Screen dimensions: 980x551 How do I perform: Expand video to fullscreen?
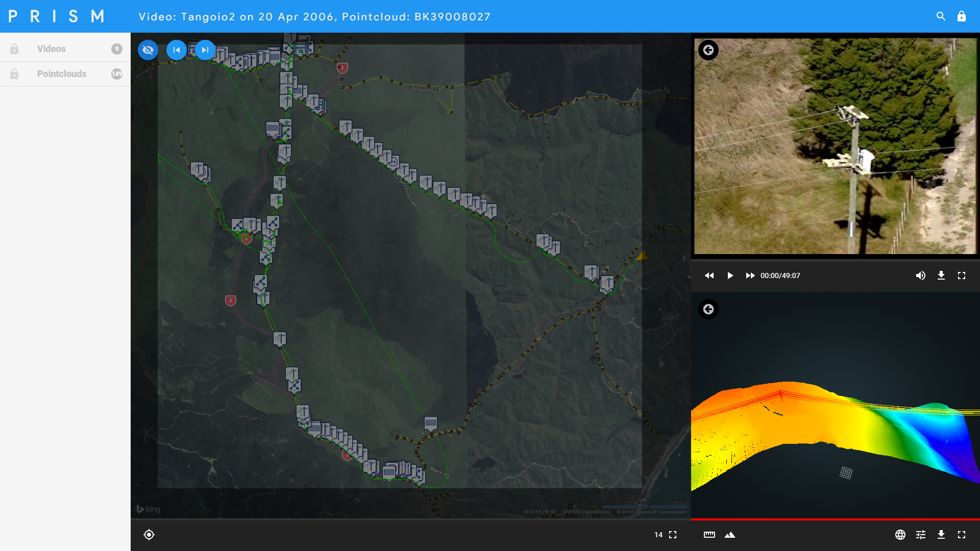click(x=961, y=275)
